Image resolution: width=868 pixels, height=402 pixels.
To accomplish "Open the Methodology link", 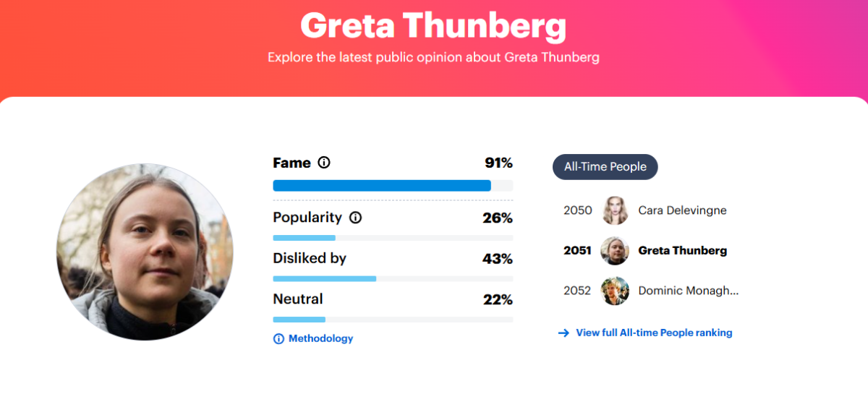I will 320,338.
